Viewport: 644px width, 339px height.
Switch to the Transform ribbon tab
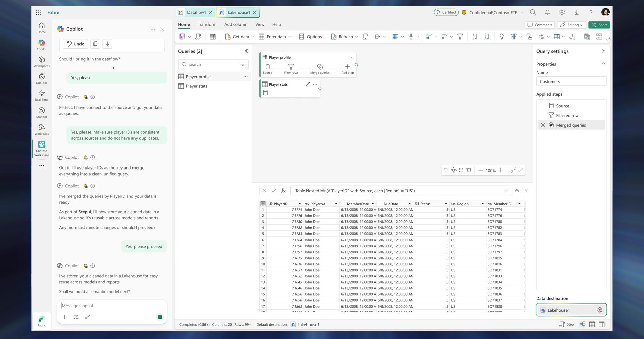(x=207, y=24)
